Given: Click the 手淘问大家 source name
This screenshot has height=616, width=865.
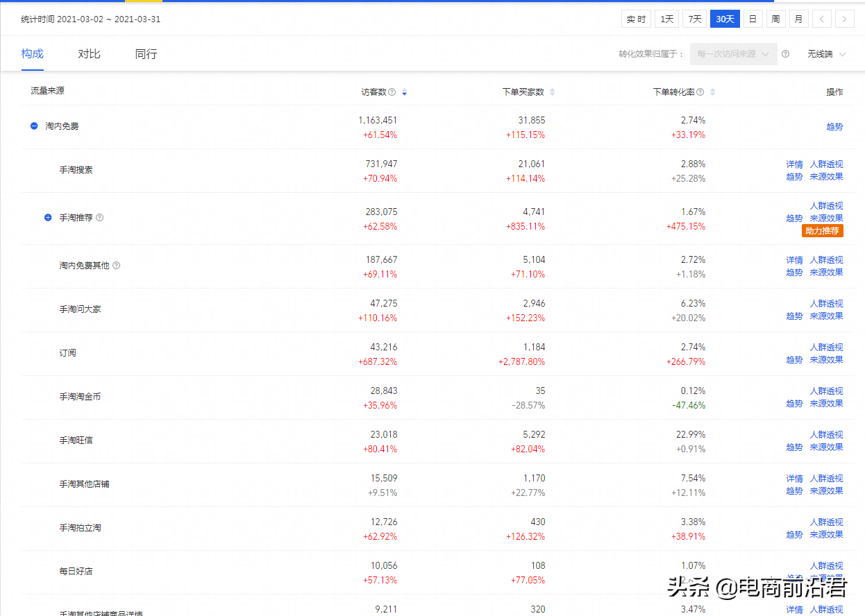Looking at the screenshot, I should (80, 309).
